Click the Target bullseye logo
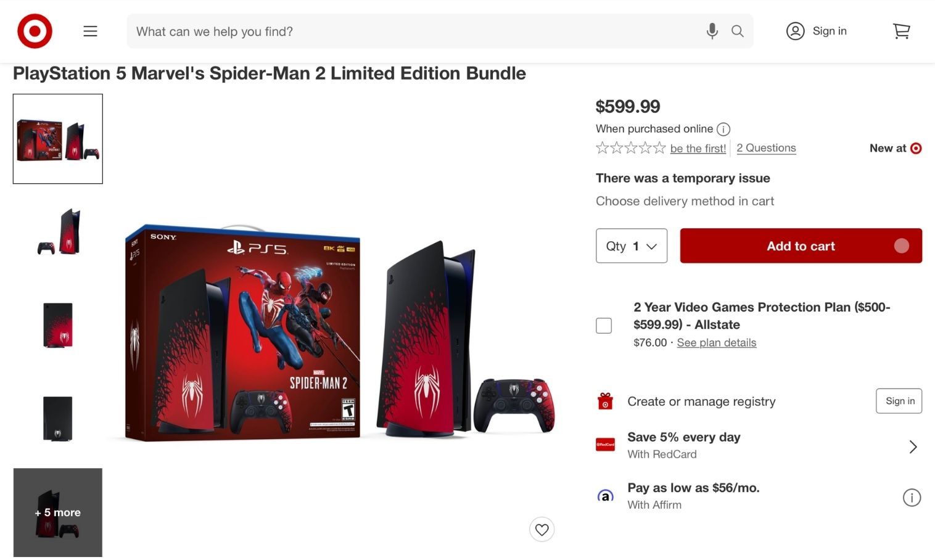The height and width of the screenshot is (560, 935). pyautogui.click(x=35, y=31)
